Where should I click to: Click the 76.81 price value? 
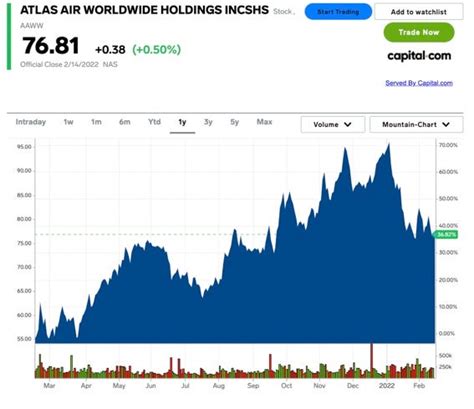point(51,46)
